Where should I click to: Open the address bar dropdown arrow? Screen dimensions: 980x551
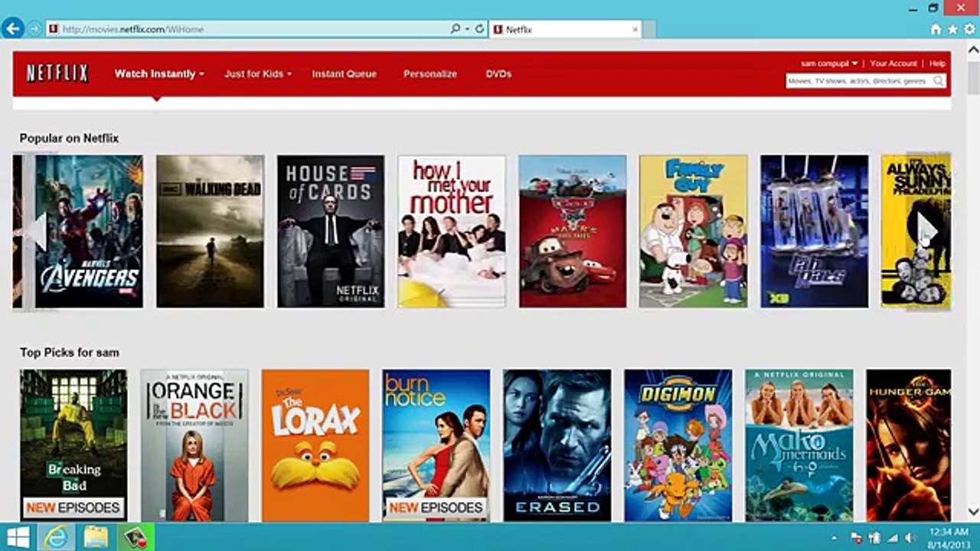click(x=467, y=29)
